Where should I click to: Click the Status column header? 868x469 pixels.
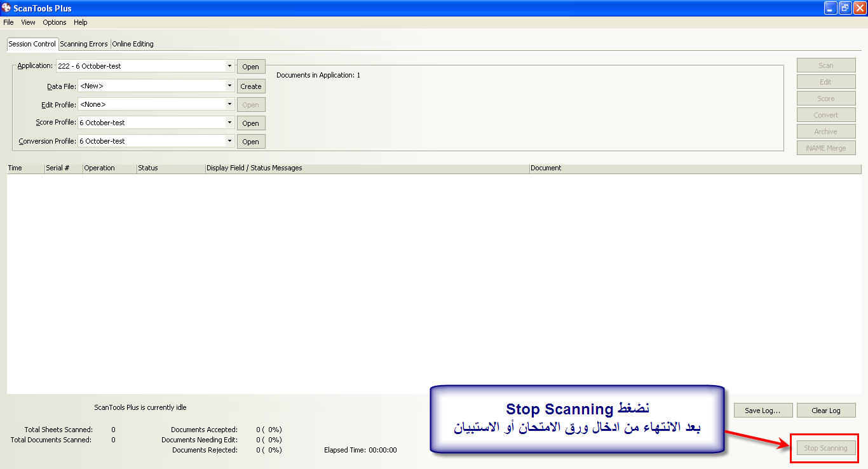pos(171,168)
